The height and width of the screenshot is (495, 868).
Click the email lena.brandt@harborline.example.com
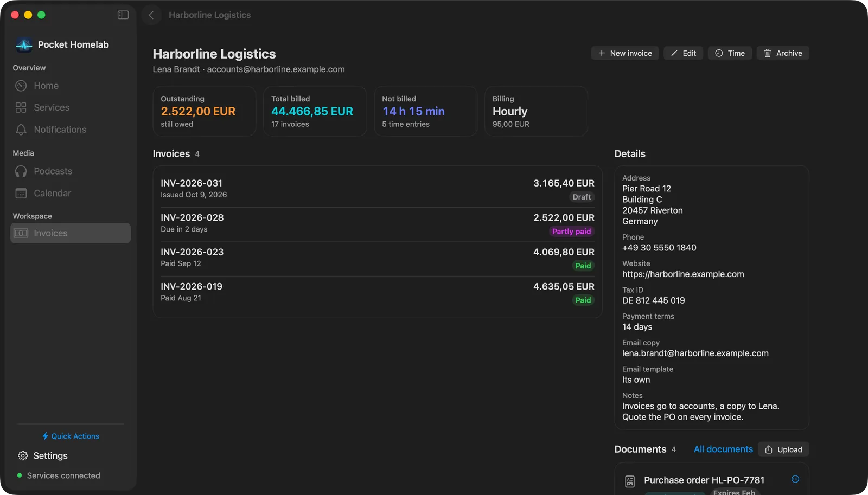click(x=695, y=353)
